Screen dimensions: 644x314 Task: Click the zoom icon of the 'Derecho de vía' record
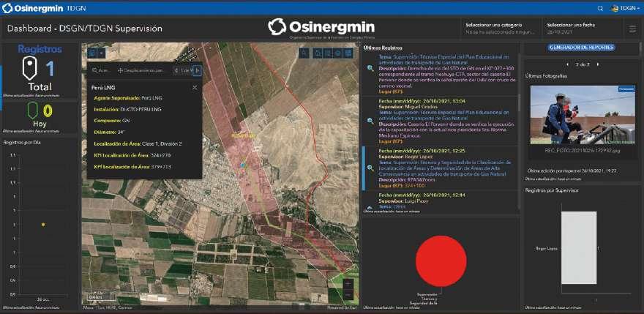point(370,68)
